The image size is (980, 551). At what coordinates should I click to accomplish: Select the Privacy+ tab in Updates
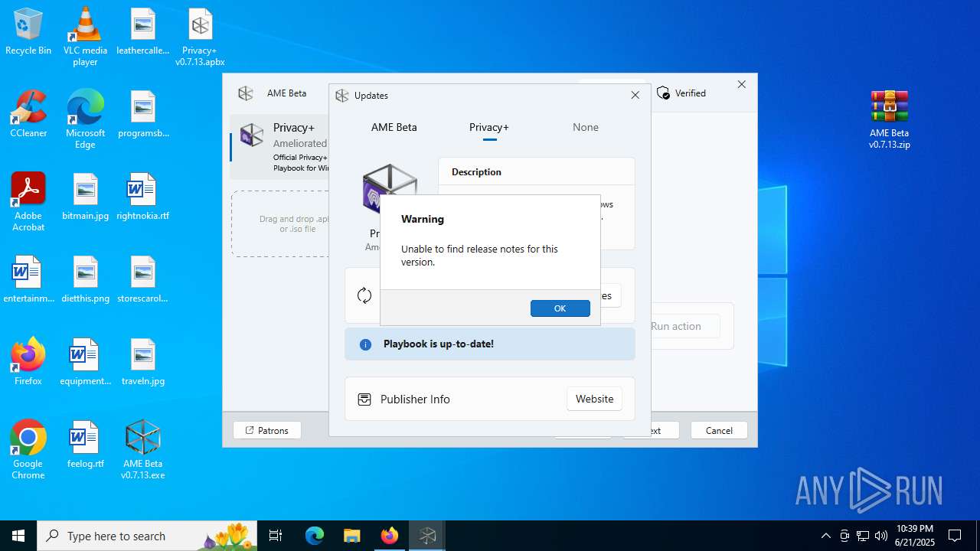click(489, 127)
